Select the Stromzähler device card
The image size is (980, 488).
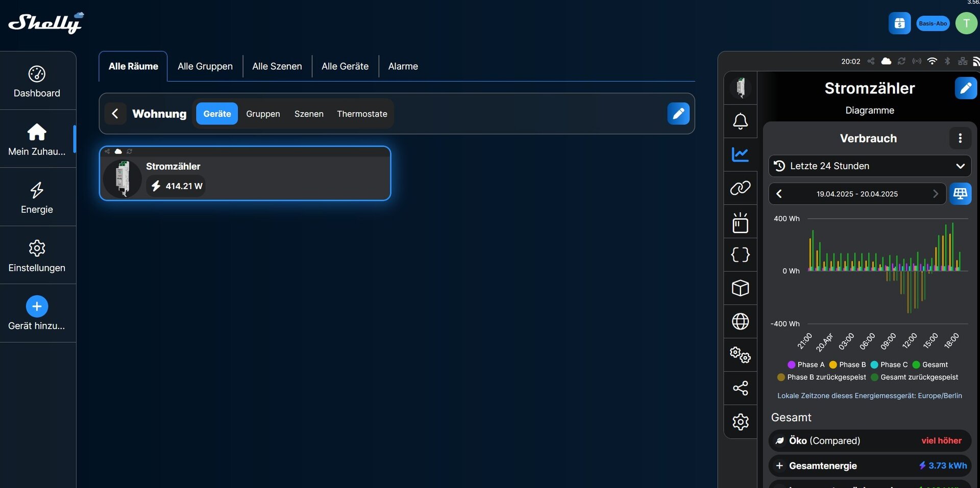tap(245, 174)
